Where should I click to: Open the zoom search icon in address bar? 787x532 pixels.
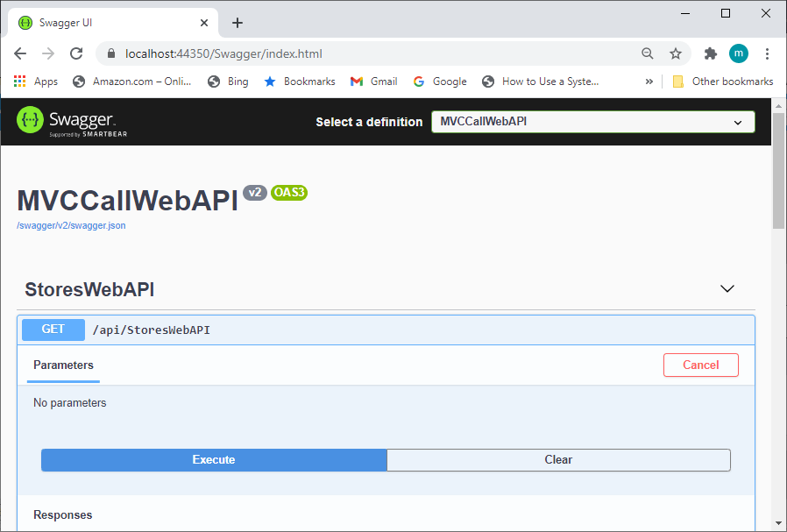[648, 53]
